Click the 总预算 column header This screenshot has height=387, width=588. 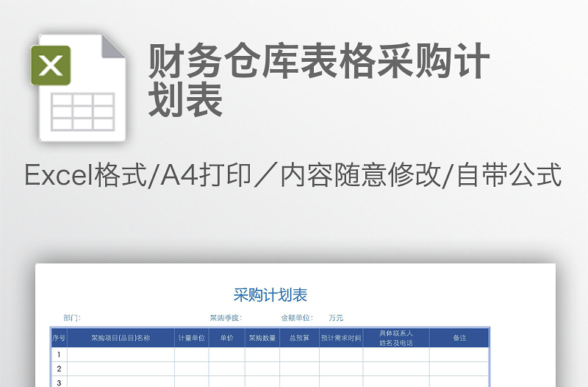pyautogui.click(x=299, y=338)
